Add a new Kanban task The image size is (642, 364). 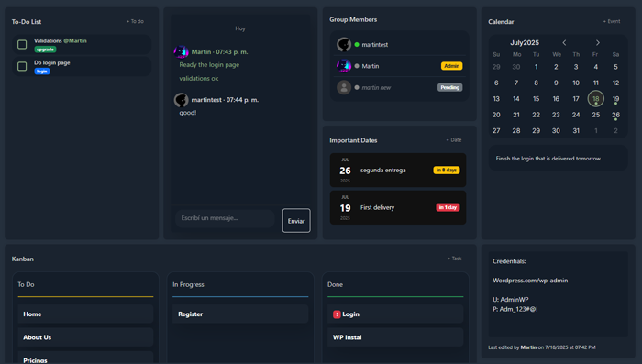(455, 259)
